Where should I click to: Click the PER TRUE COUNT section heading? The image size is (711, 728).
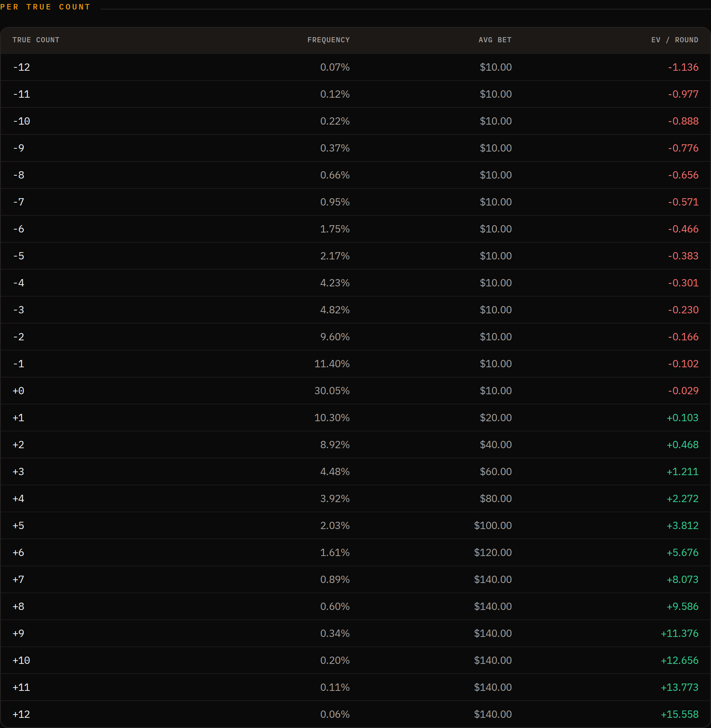tap(45, 7)
